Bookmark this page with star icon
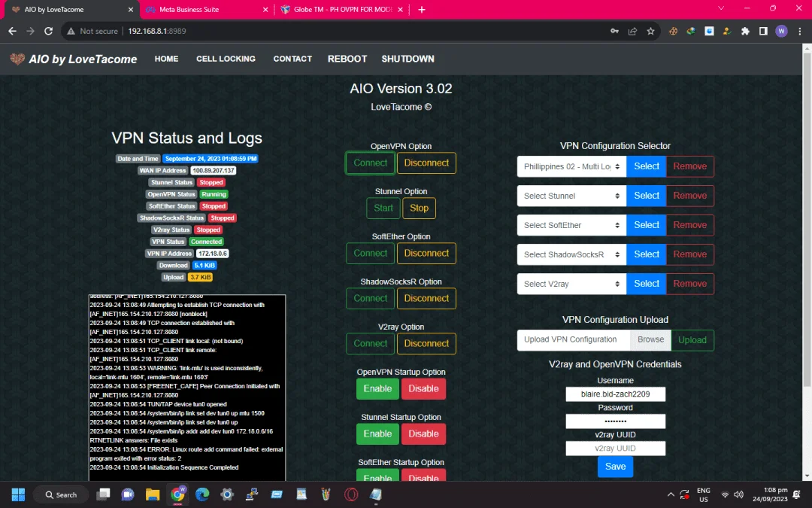Viewport: 812px width, 508px height. coord(650,31)
